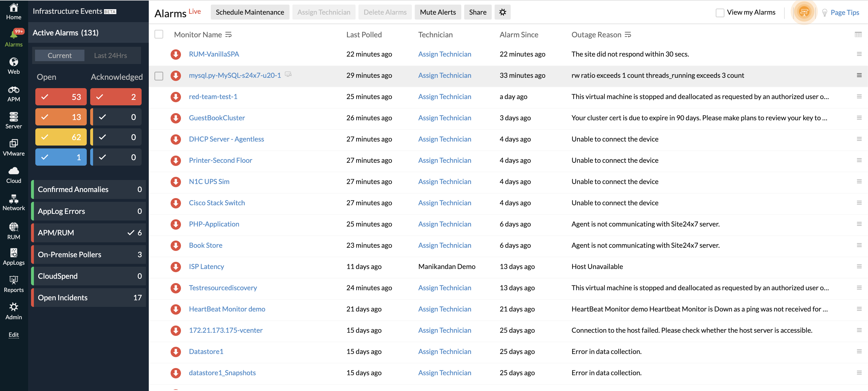Open the Outage Reason filter dropdown

[x=628, y=35]
